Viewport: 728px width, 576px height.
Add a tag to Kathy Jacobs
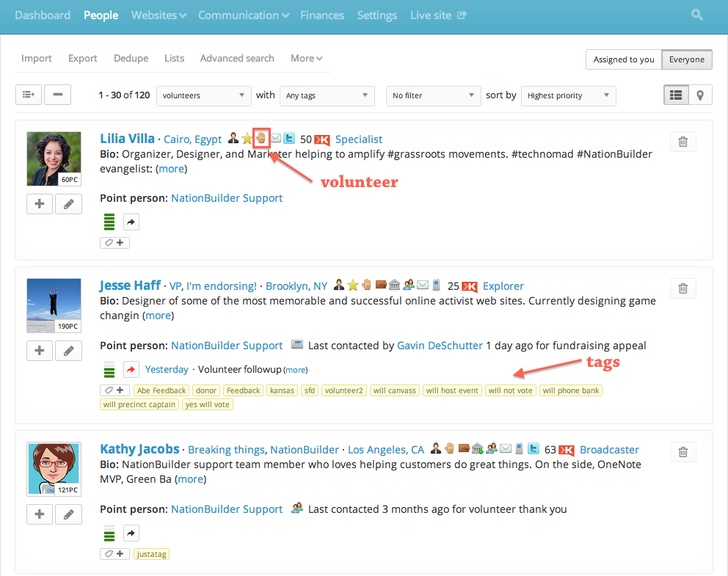tap(114, 554)
